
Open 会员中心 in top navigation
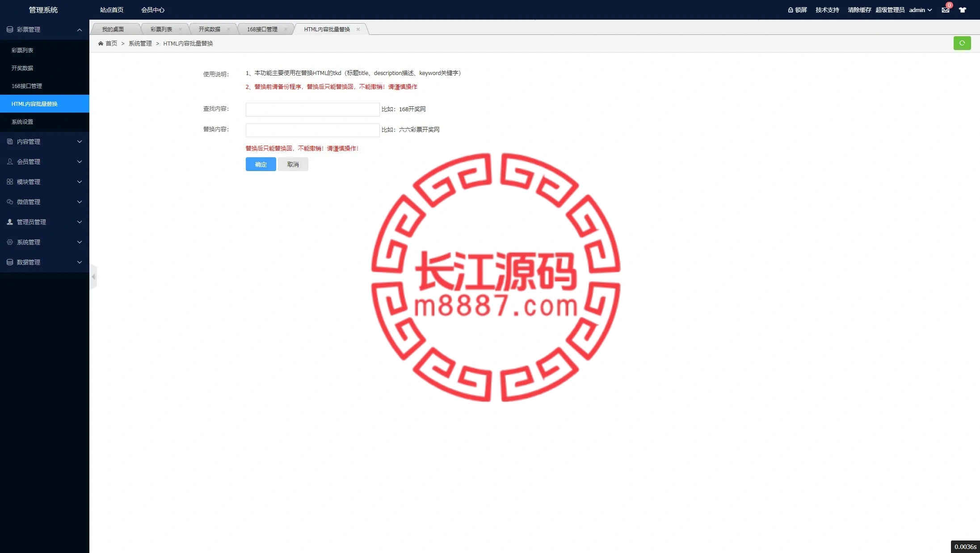click(153, 10)
